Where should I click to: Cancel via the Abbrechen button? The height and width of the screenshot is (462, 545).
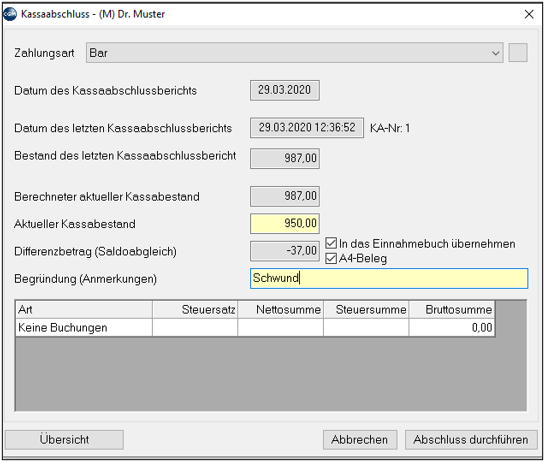coord(360,440)
